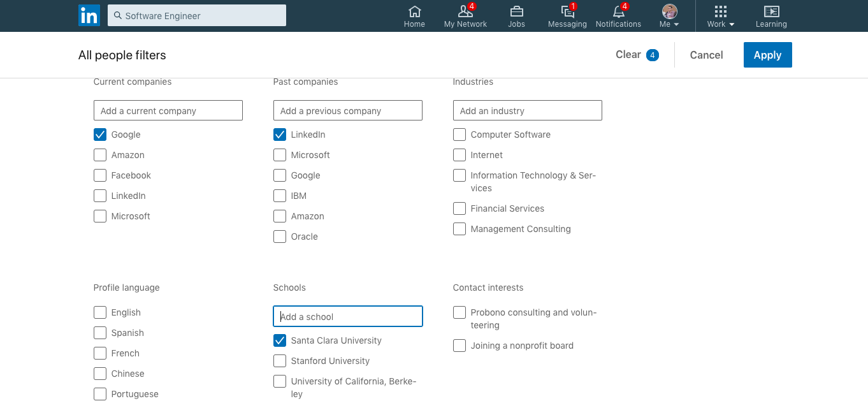Go to Jobs briefcase icon
The image size is (868, 401).
(516, 11)
